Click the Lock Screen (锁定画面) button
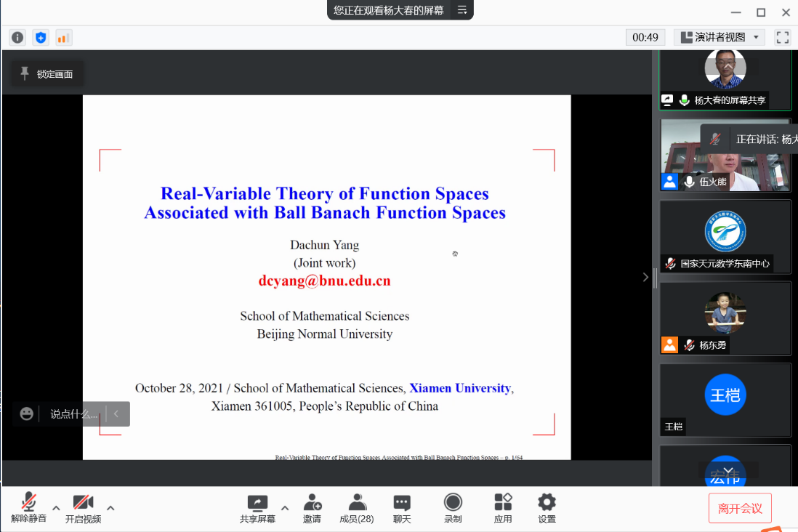This screenshot has width=798, height=532. click(47, 73)
